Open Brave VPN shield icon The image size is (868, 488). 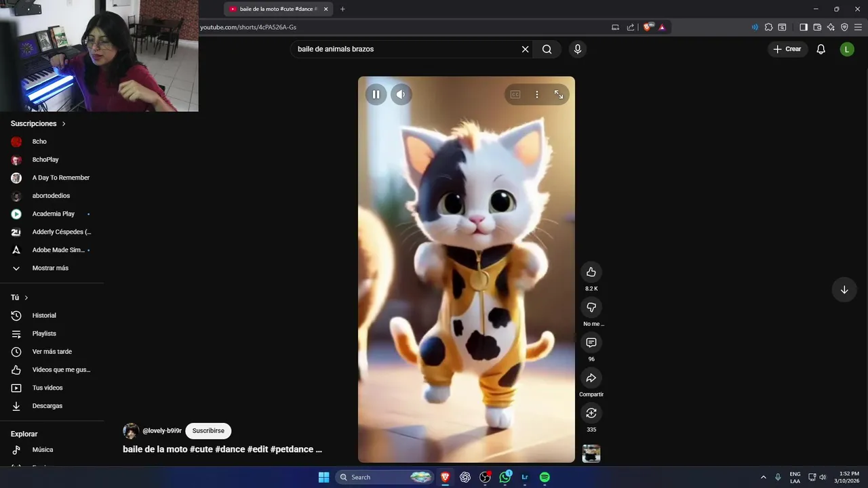844,27
